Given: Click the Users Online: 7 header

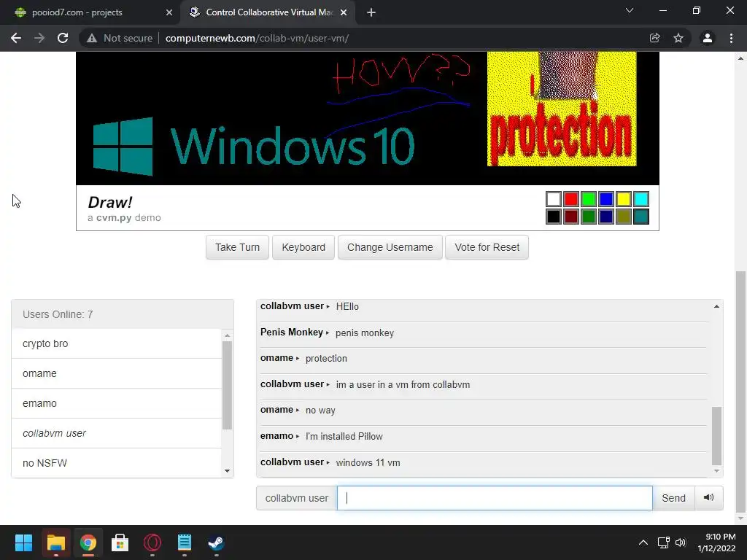Looking at the screenshot, I should [x=123, y=314].
